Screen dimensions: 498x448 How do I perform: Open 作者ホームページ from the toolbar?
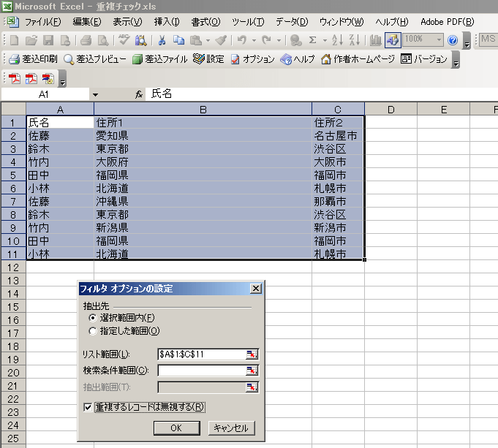pyautogui.click(x=327, y=59)
